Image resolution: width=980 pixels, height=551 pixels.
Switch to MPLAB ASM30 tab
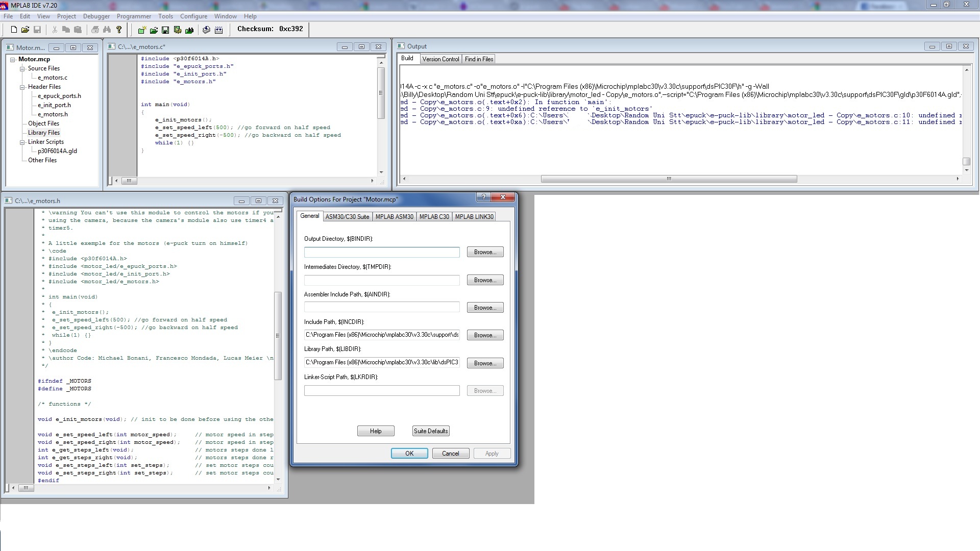click(x=394, y=217)
